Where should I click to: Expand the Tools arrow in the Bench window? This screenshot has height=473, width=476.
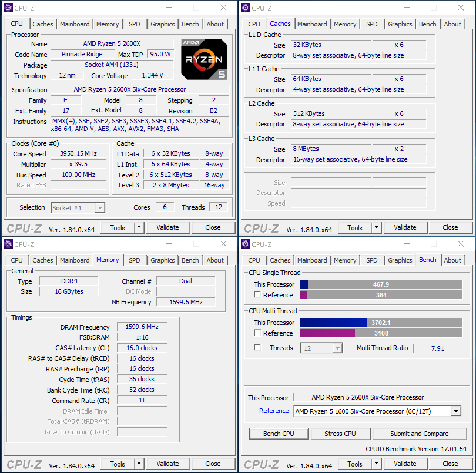tap(377, 463)
